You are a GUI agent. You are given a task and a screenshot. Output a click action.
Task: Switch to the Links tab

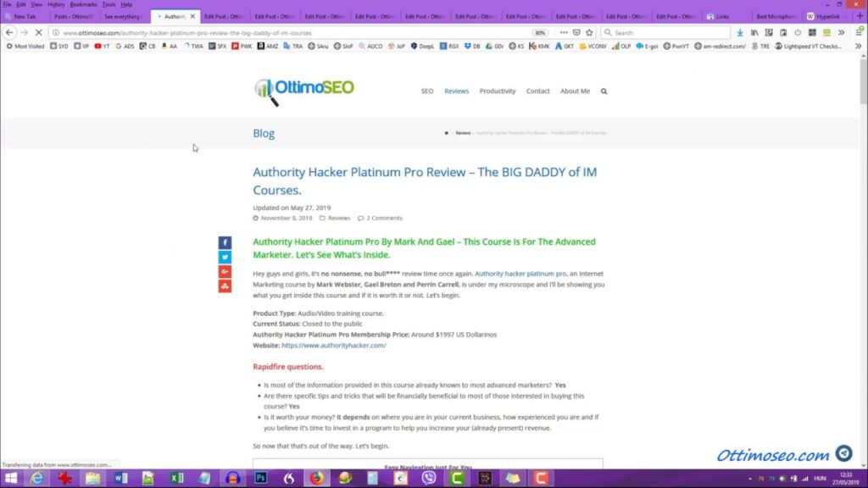coord(722,17)
